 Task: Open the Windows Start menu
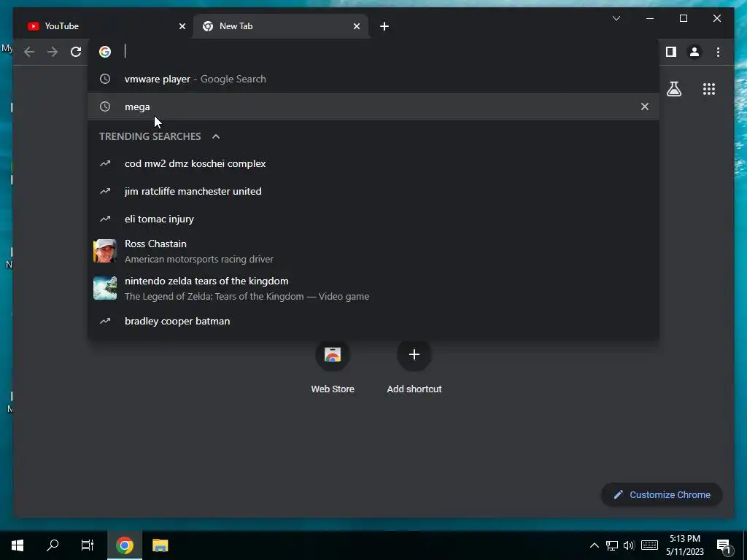point(18,545)
